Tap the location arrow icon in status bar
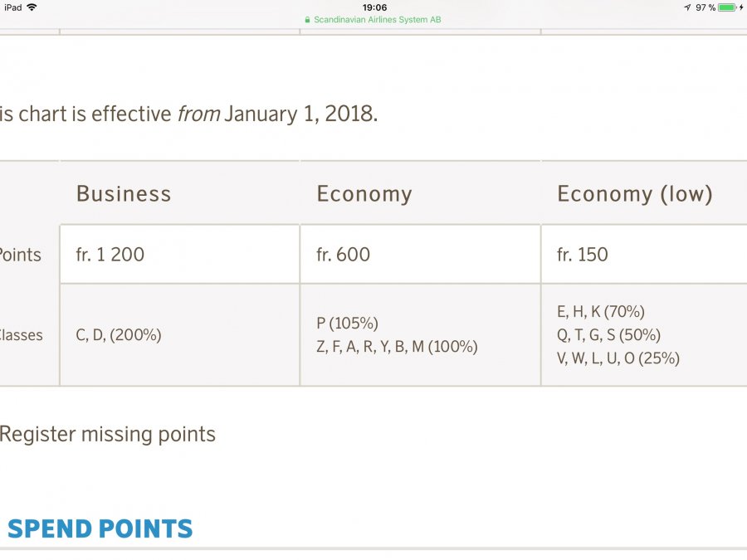This screenshot has height=560, width=747. point(687,7)
